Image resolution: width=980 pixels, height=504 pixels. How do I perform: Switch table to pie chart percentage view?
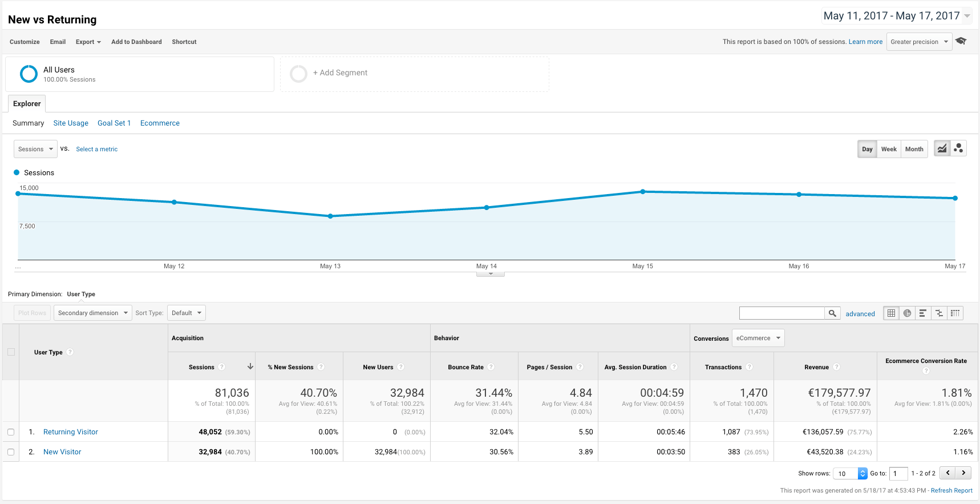tap(907, 313)
